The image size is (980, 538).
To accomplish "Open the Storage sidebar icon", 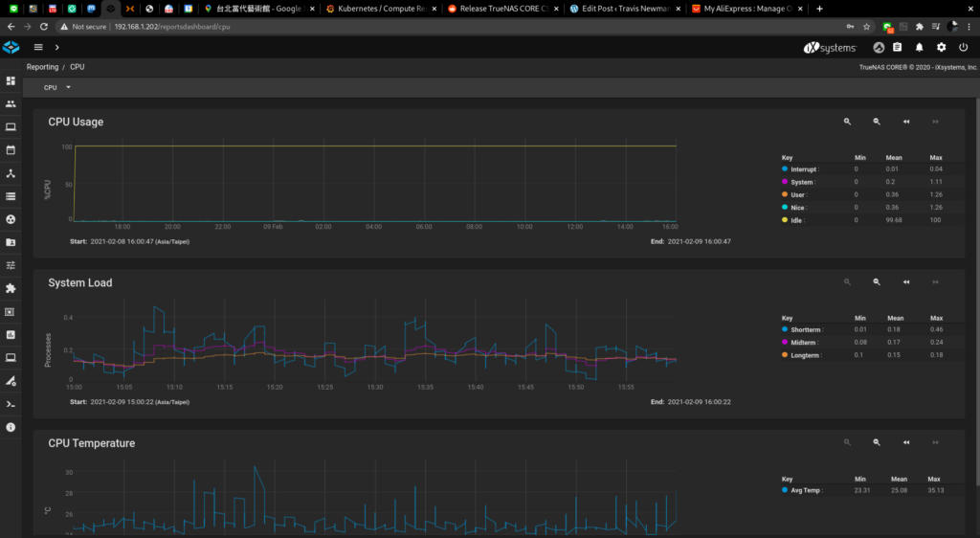I will pos(11,196).
